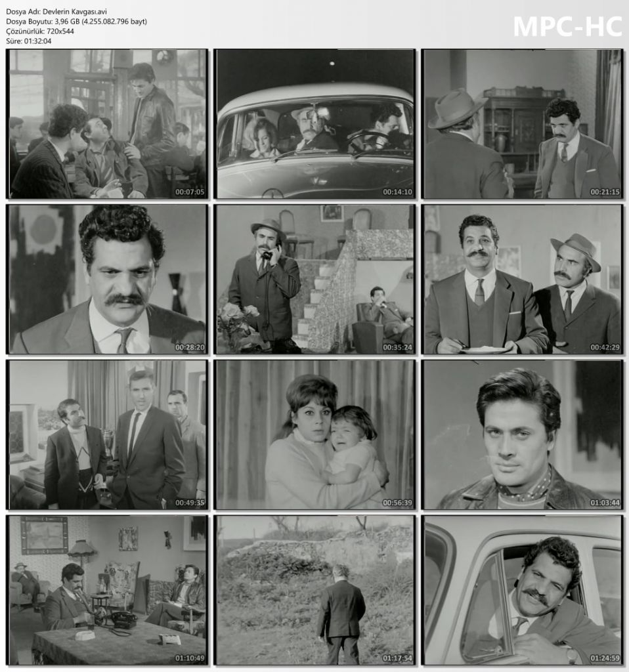Click the file size line showing 3,96 GB
Image resolution: width=629 pixels, height=672 pixels.
point(76,22)
